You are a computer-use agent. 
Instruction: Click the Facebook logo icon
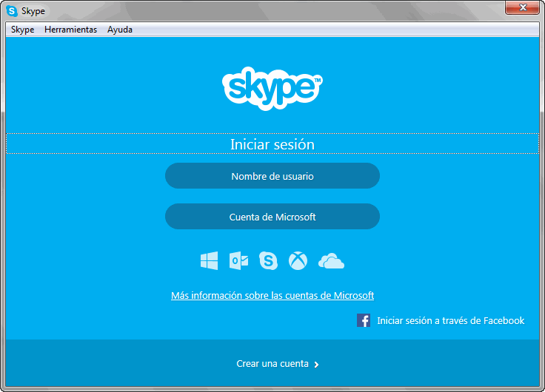click(x=364, y=320)
